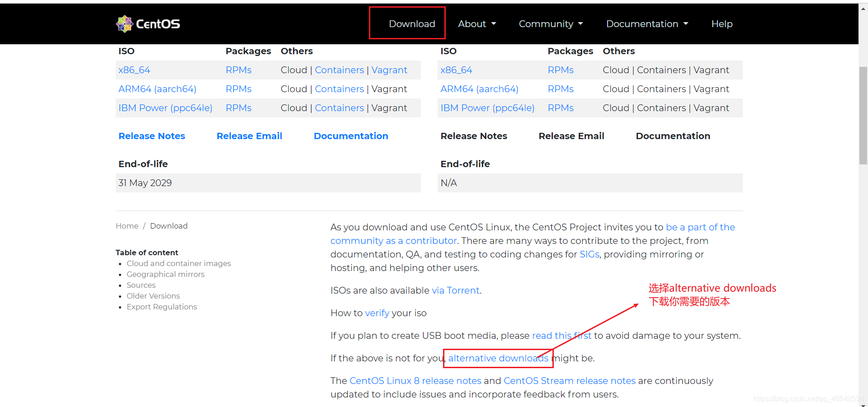The width and height of the screenshot is (868, 407).
Task: Open RPMs link in right IBM Power row
Action: [x=561, y=108]
